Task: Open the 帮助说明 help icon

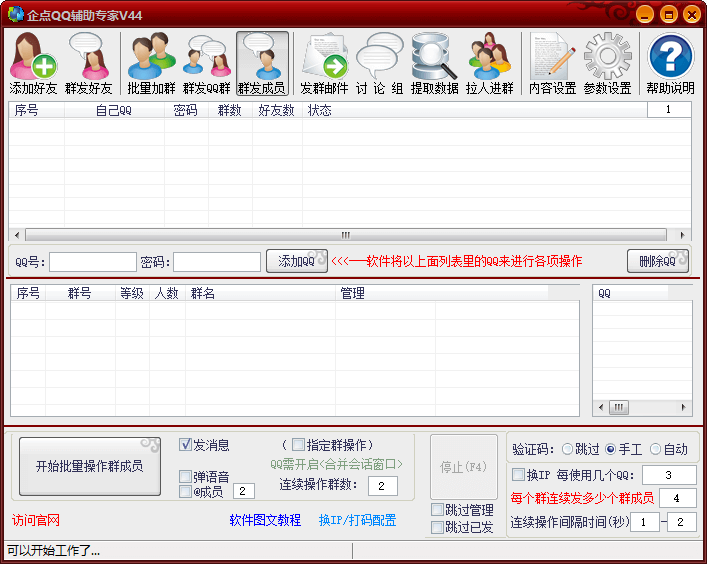Action: [x=670, y=63]
